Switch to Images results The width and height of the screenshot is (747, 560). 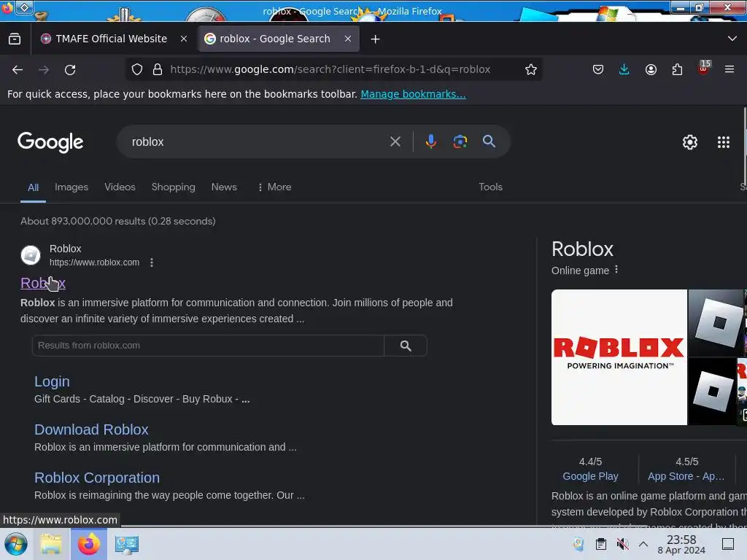(x=71, y=187)
